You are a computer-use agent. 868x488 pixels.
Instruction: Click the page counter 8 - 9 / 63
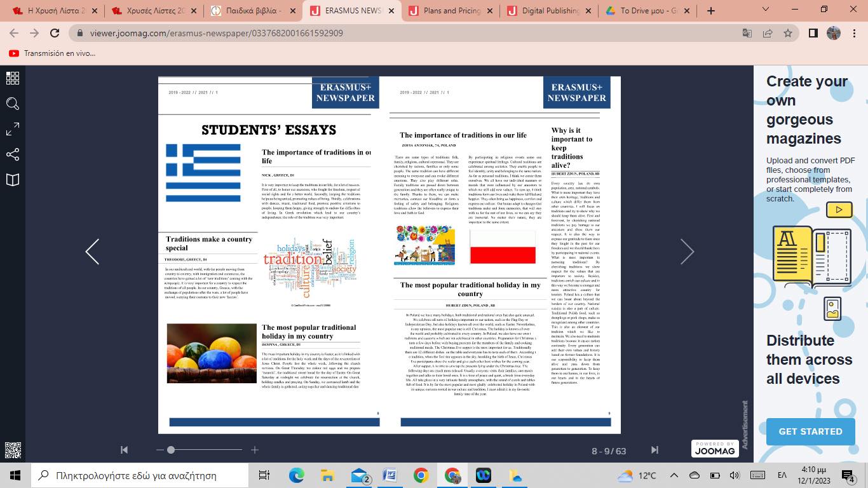[x=609, y=451]
